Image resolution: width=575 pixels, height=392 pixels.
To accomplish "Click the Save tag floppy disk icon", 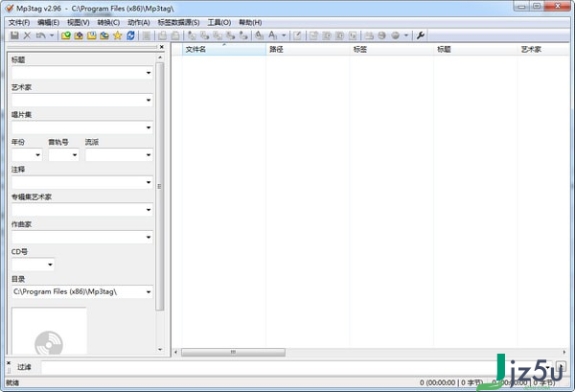I will pyautogui.click(x=14, y=35).
